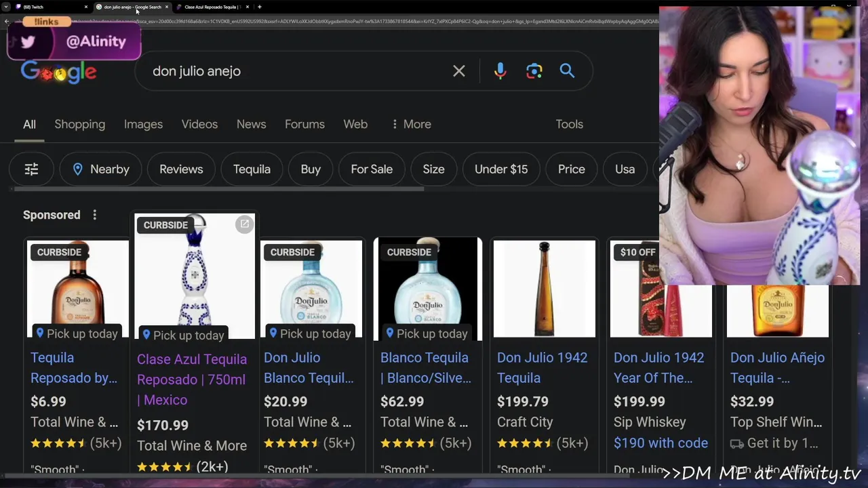
Task: Open Clase Azul Tequila Reposado 750ml link
Action: coord(191,380)
